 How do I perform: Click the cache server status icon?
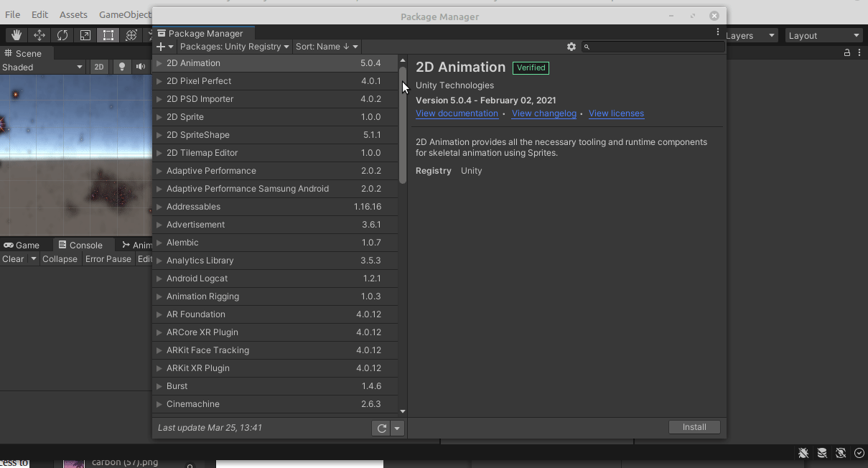(822, 453)
